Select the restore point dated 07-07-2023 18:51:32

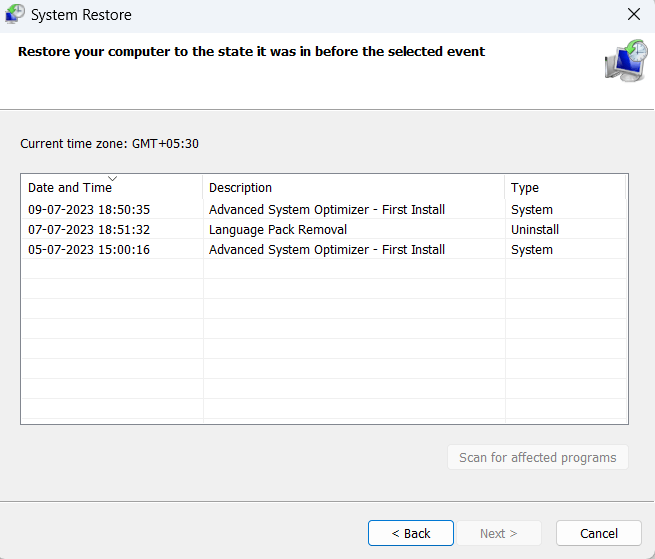click(x=89, y=230)
